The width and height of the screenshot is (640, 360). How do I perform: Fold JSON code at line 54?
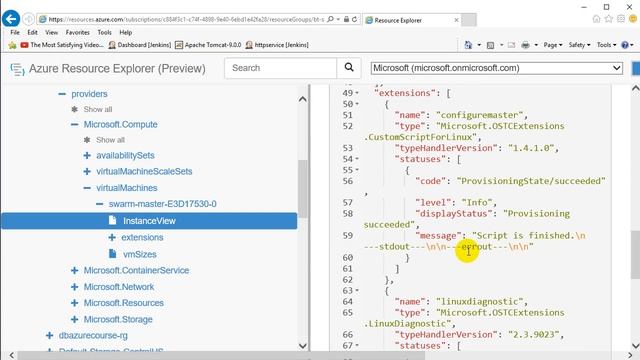click(x=357, y=159)
